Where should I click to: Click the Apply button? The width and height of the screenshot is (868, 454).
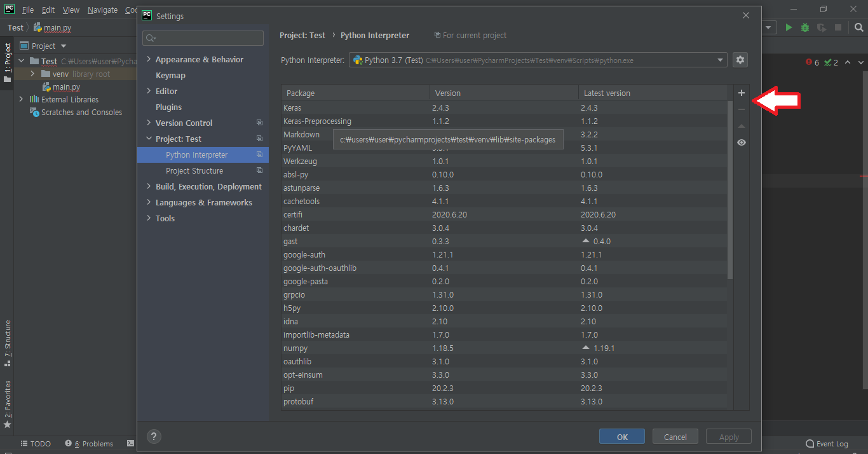click(729, 436)
